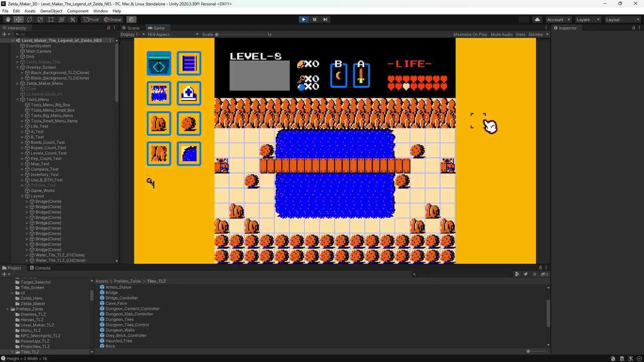Click the Play button
The image size is (644, 362).
(x=303, y=20)
